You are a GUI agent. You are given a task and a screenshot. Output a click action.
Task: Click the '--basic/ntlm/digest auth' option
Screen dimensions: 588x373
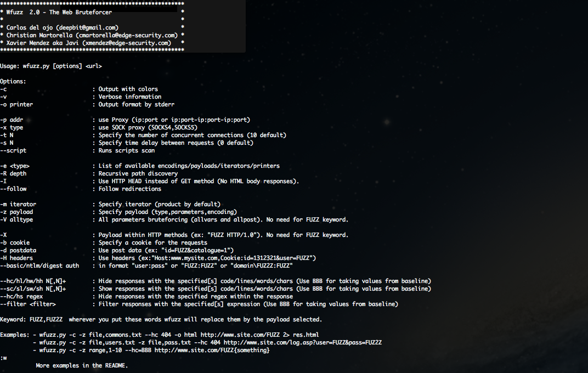(39, 266)
